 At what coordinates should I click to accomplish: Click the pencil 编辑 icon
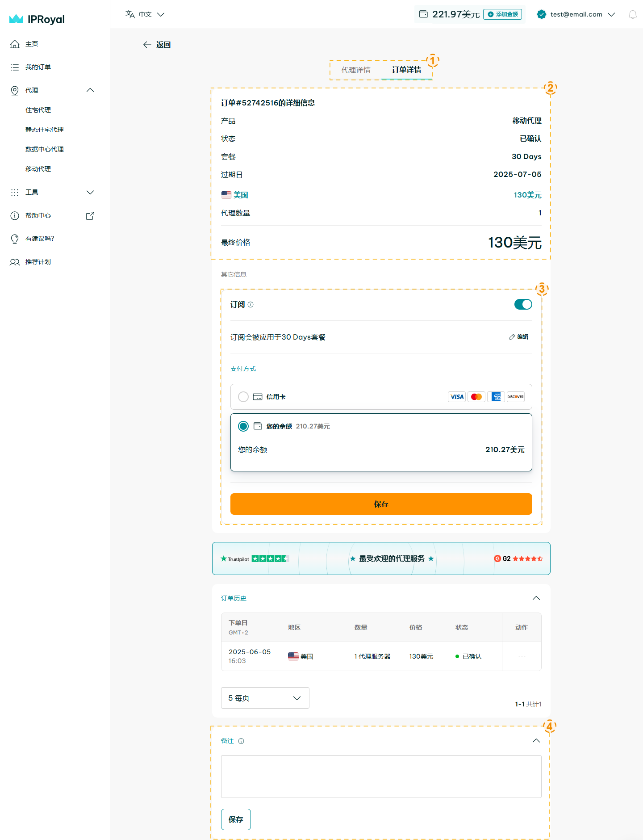coord(512,337)
